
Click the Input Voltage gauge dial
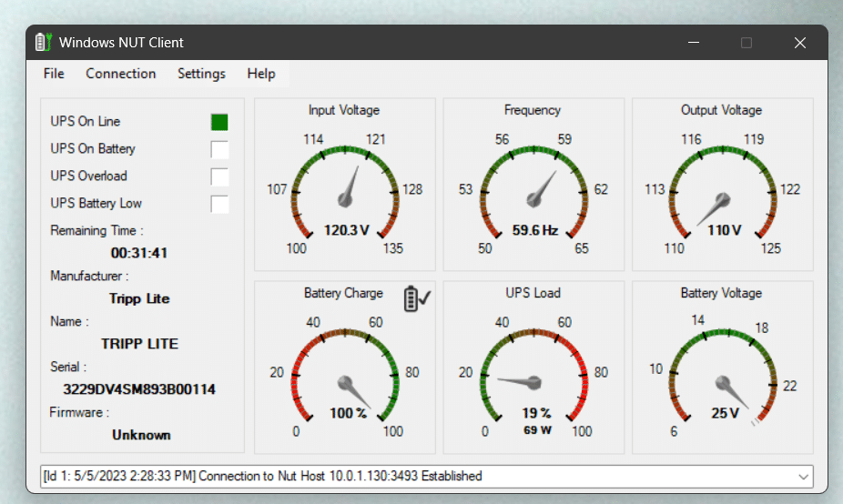(x=345, y=192)
